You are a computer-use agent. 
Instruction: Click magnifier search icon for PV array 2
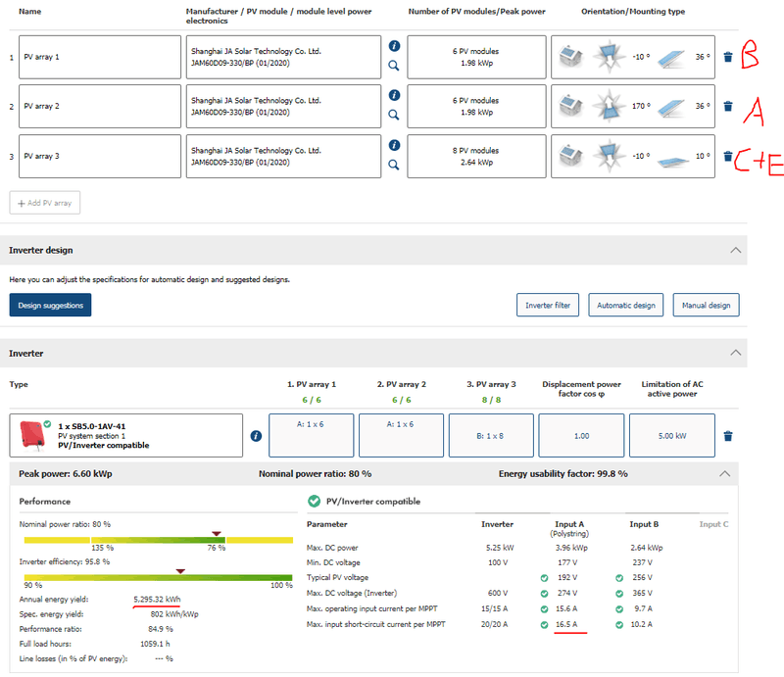[394, 115]
